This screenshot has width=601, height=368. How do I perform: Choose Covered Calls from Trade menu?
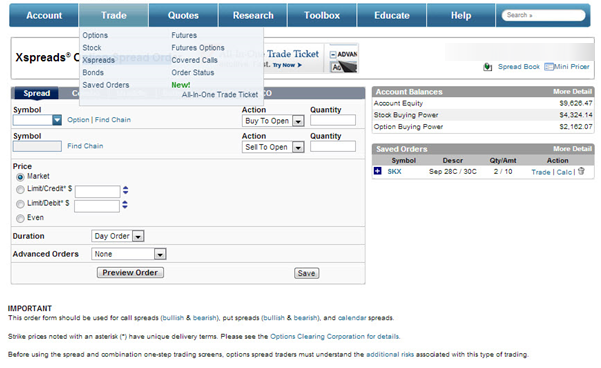tap(194, 60)
